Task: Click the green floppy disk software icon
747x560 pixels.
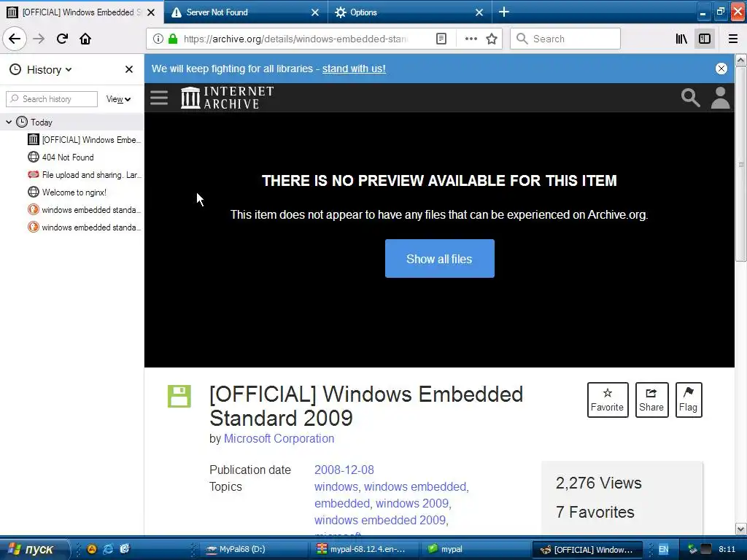Action: click(179, 396)
